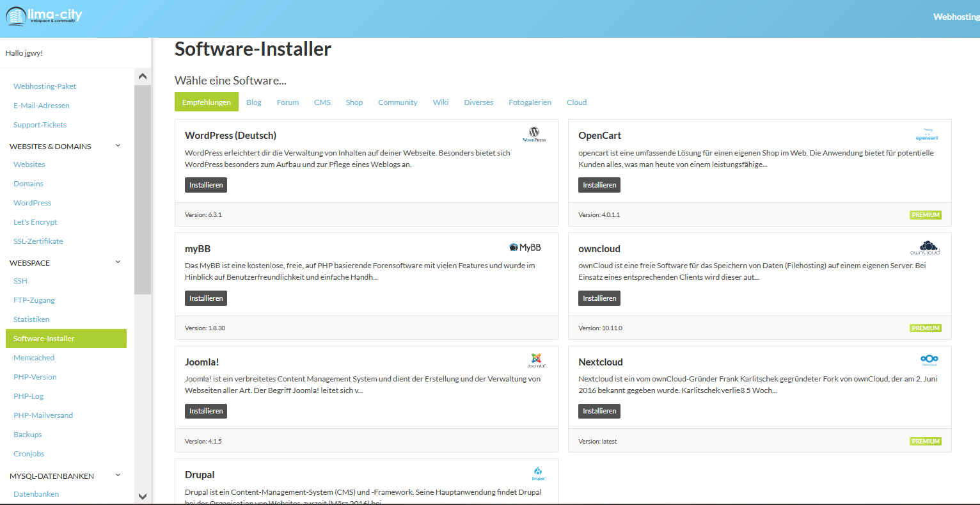Switch to the Blog tab
Viewport: 980px width, 505px height.
click(254, 102)
